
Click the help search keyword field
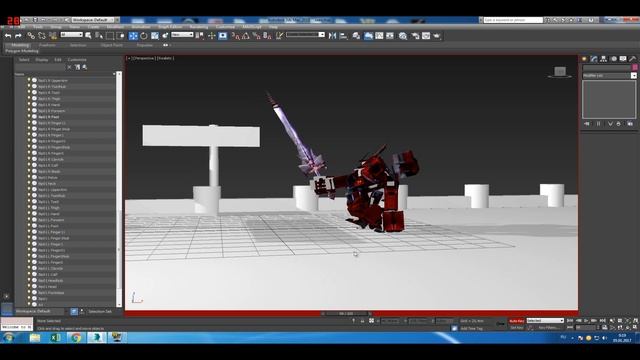[513, 20]
